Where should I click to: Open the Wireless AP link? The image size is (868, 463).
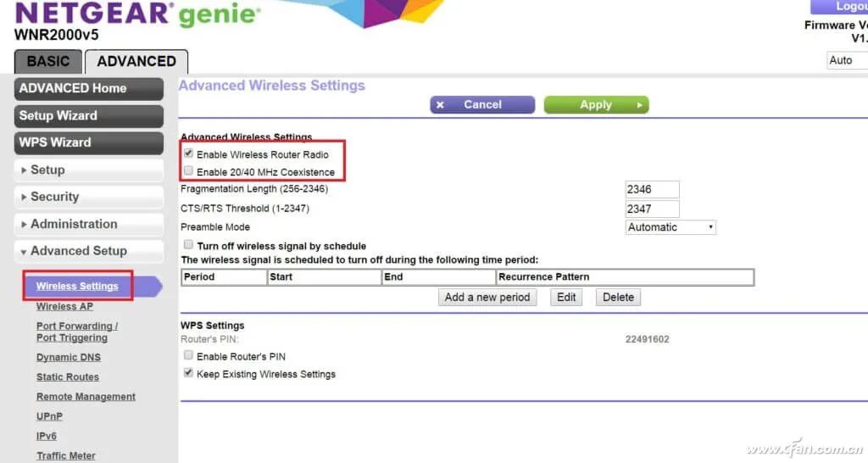(64, 306)
